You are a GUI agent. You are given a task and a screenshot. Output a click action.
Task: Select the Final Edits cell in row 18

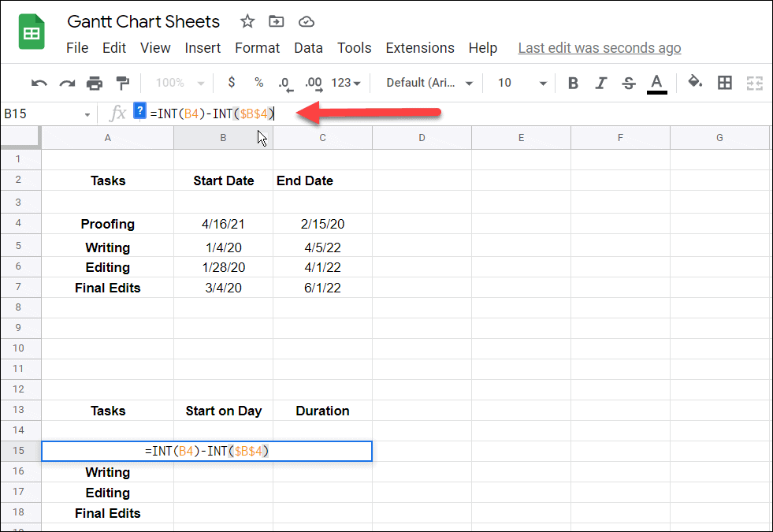click(107, 513)
